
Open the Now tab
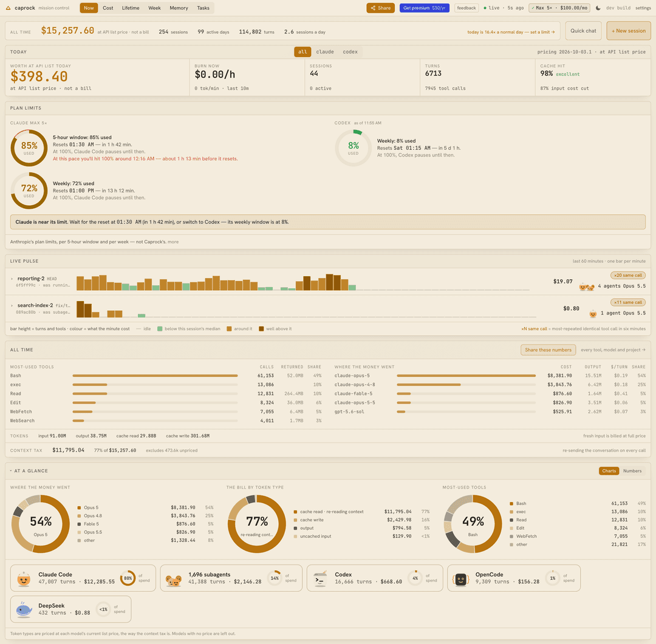pyautogui.click(x=89, y=8)
